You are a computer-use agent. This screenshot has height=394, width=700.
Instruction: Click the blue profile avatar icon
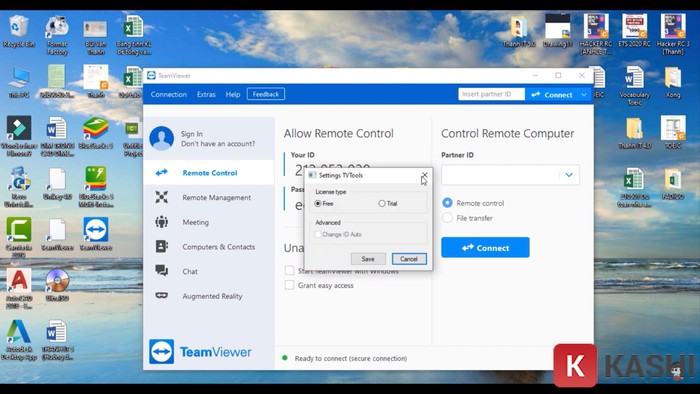point(162,138)
